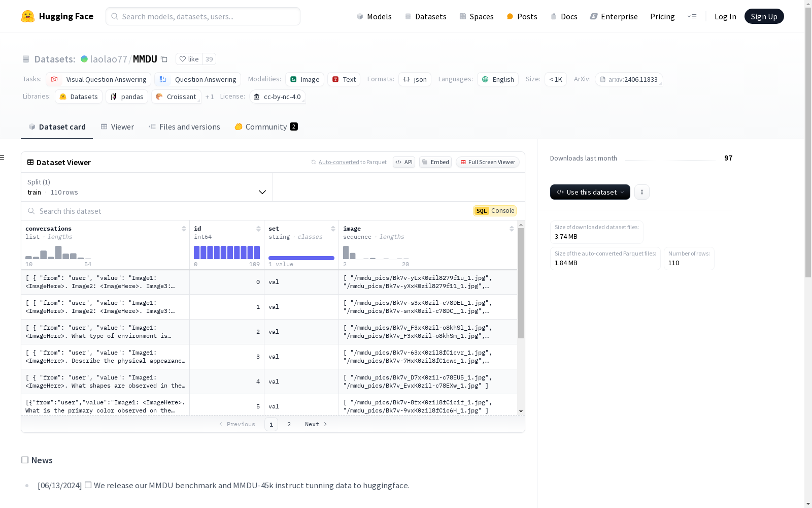Go to Datasets in the top navigation
Screen dimensions: 812x508
425,16
